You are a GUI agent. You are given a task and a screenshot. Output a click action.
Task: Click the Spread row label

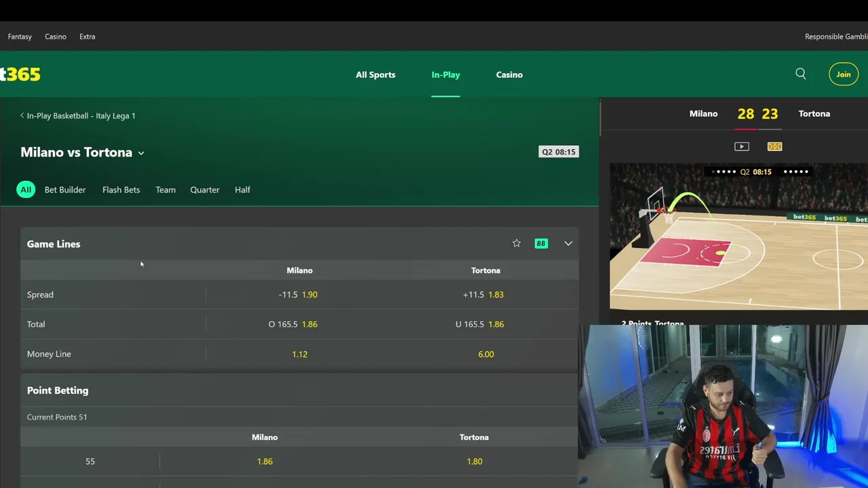point(40,295)
